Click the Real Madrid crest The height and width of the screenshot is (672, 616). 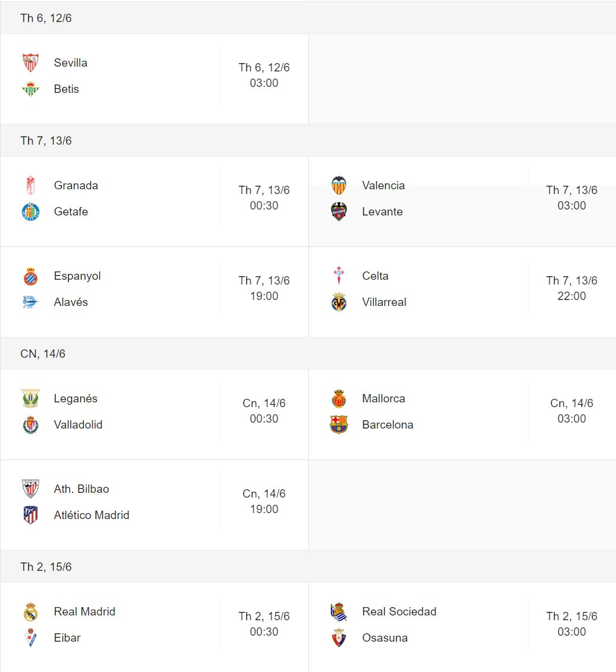30,611
